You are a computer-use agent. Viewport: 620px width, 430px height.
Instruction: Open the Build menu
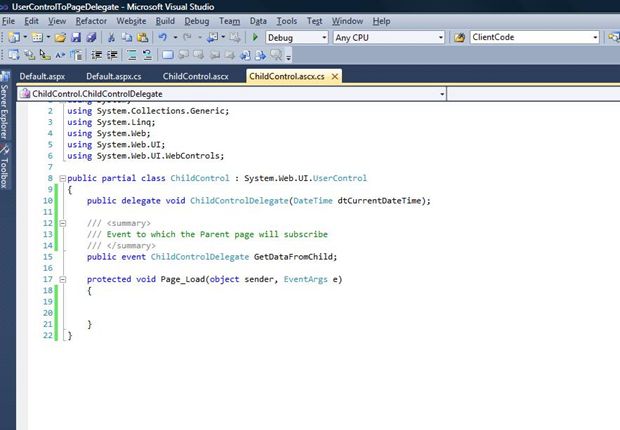tap(165, 20)
